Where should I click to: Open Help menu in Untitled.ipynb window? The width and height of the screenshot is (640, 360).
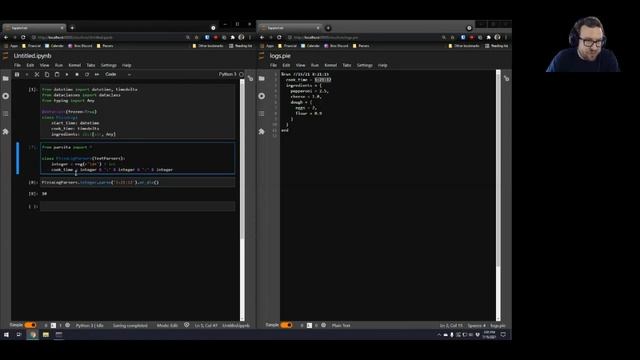pyautogui.click(x=127, y=65)
